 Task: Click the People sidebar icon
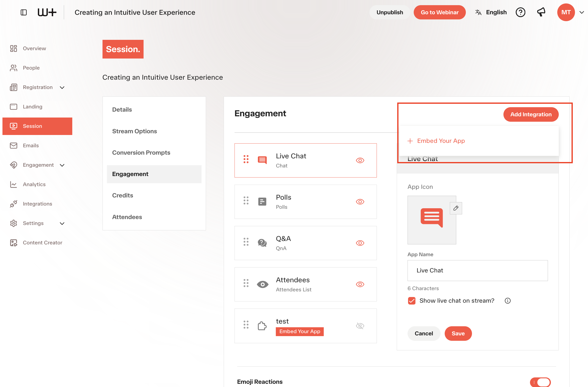[x=14, y=68]
